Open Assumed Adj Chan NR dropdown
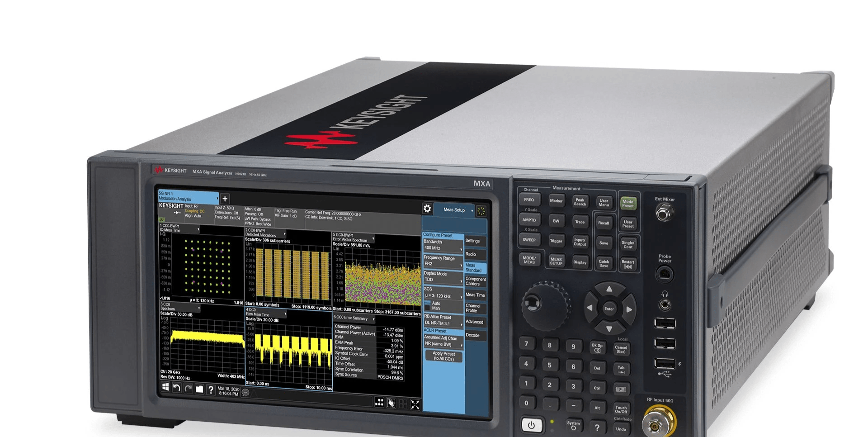Viewport: 868px width, 437px height. click(x=443, y=341)
